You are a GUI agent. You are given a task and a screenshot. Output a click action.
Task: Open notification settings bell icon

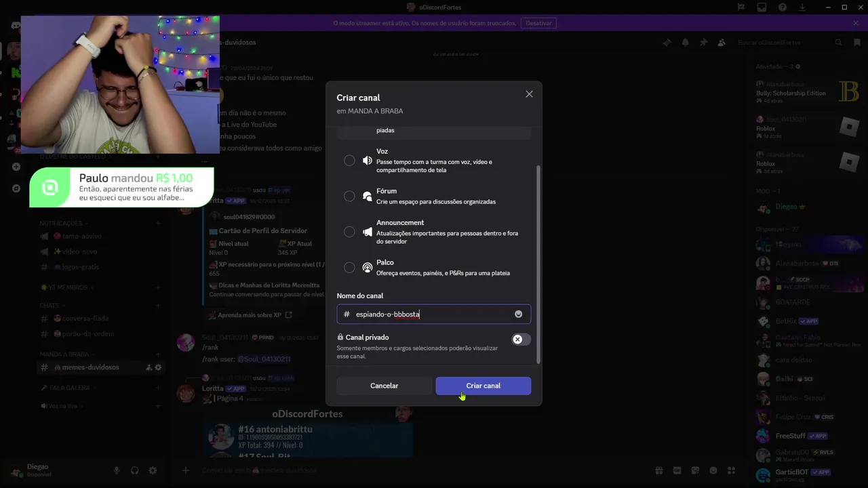(x=685, y=42)
